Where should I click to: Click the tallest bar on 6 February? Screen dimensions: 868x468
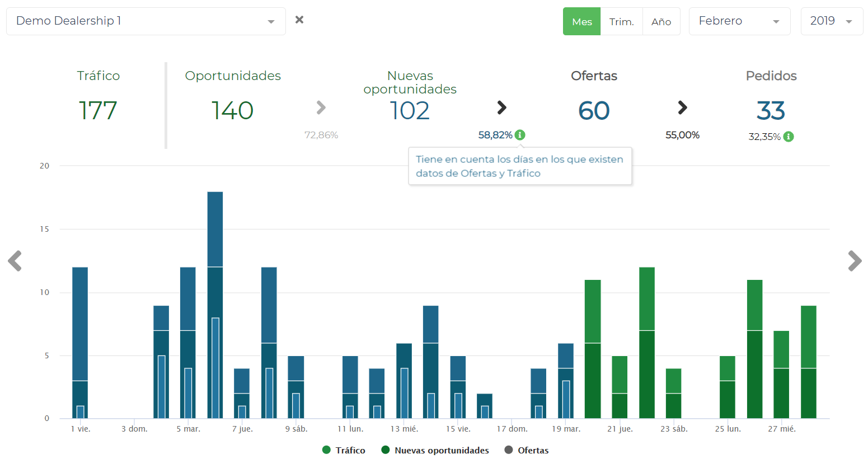tap(215, 230)
